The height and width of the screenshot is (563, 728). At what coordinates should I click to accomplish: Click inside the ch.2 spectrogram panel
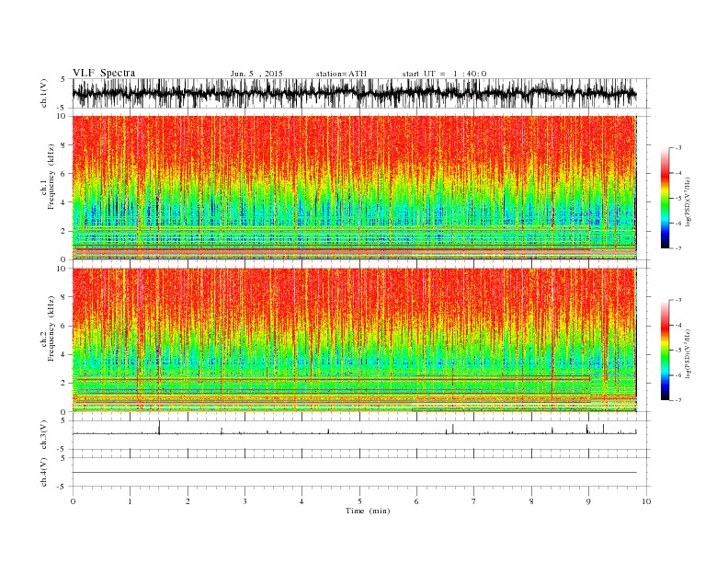click(354, 340)
